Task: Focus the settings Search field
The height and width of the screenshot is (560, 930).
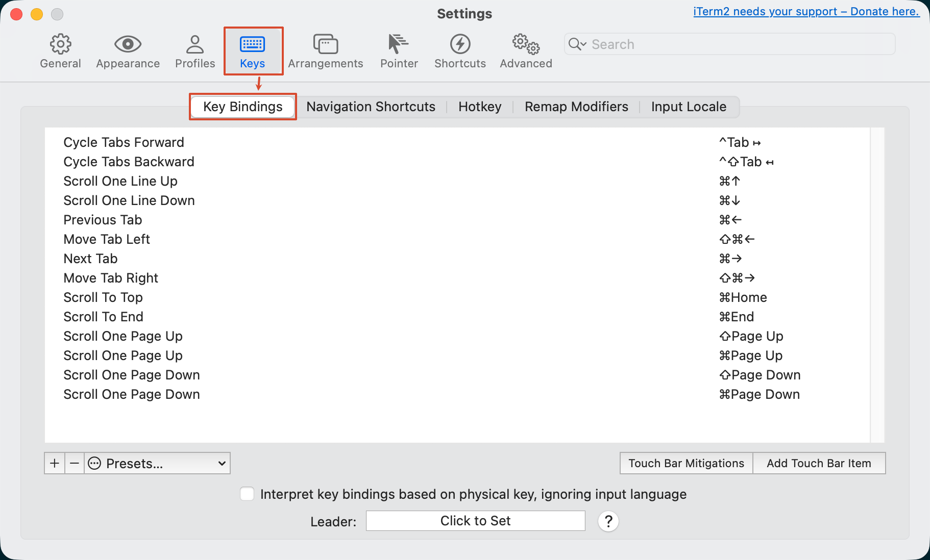Action: coord(730,44)
